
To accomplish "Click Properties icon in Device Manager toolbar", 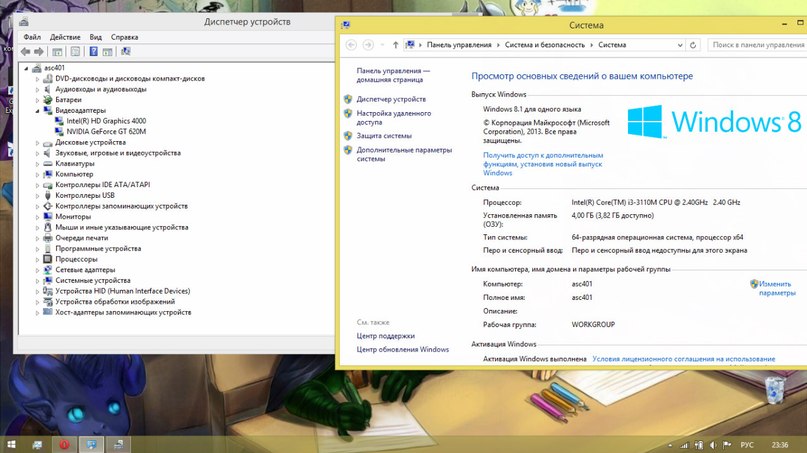I will [75, 51].
